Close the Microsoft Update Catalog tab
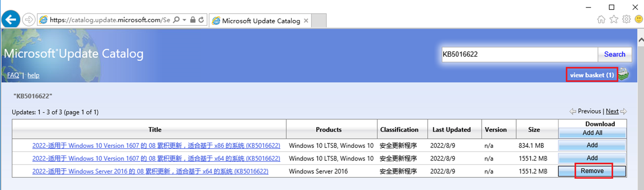This screenshot has height=190, width=644. tap(306, 21)
